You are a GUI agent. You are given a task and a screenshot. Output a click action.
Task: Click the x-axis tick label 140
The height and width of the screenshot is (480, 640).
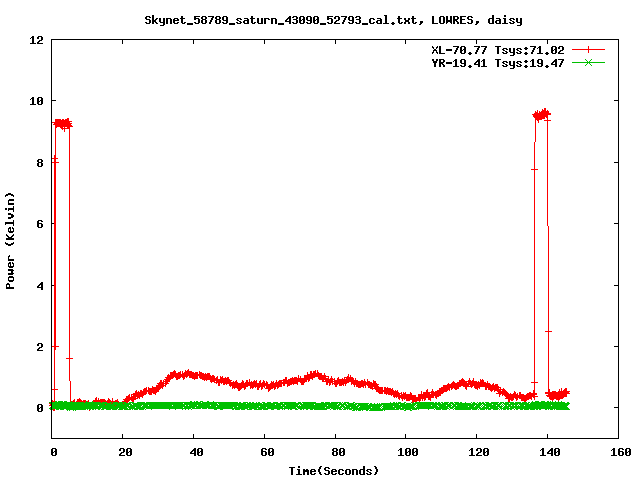coord(550,452)
